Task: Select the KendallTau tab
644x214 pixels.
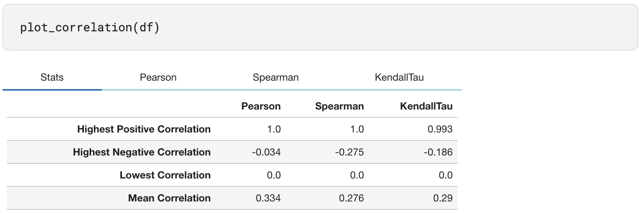Action: pos(399,77)
